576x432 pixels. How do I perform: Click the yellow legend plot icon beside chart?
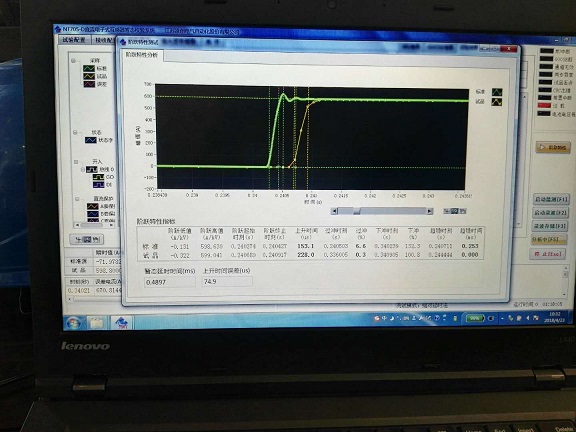click(497, 102)
